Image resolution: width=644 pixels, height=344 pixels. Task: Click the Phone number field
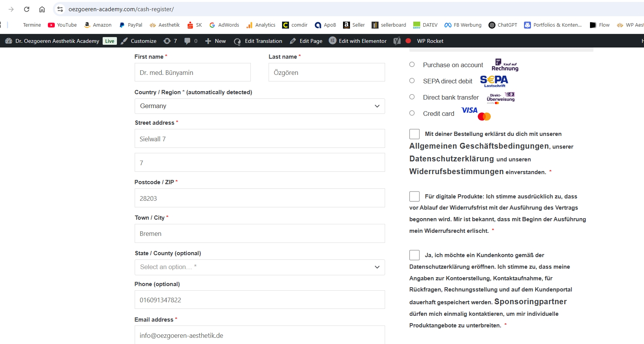tap(260, 300)
